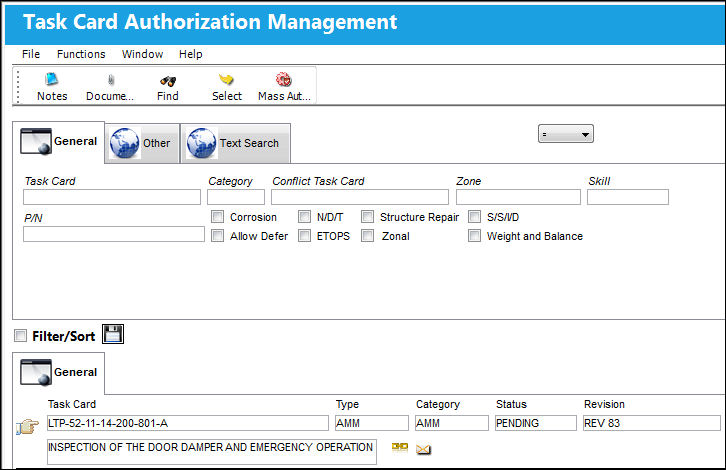The height and width of the screenshot is (470, 726).
Task: Click the save filter floppy disk icon
Action: (x=113, y=334)
